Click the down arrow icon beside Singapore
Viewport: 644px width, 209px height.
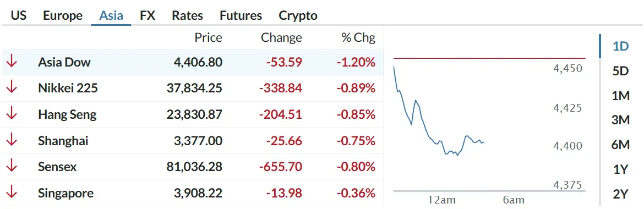coord(12,193)
